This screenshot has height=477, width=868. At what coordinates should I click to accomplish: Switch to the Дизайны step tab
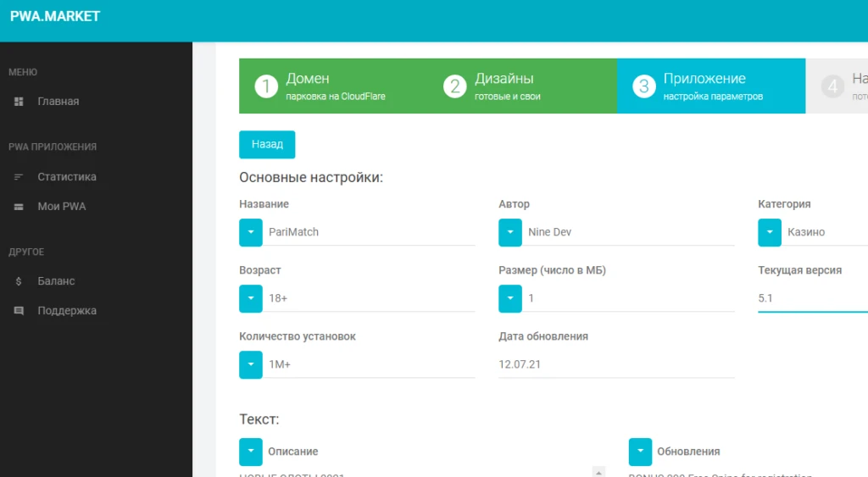pos(522,86)
